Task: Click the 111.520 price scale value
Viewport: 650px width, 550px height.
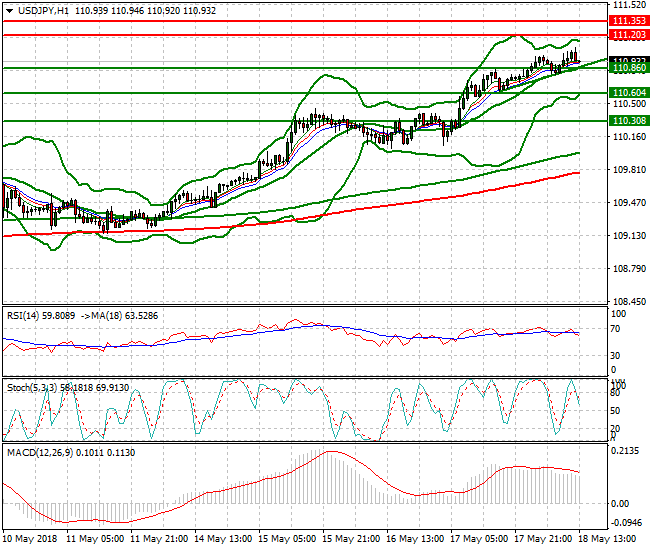Action: pyautogui.click(x=629, y=5)
